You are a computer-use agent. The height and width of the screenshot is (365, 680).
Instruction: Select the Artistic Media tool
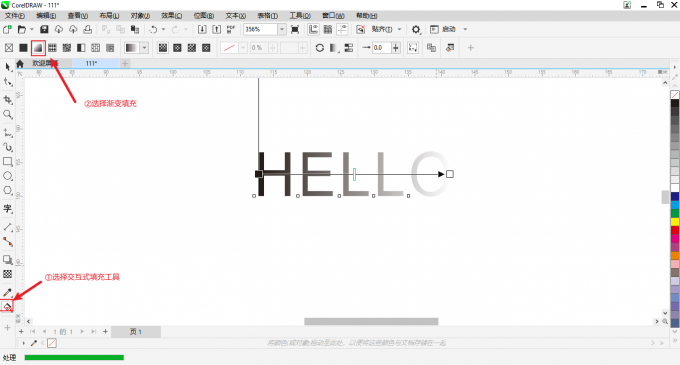(x=8, y=147)
